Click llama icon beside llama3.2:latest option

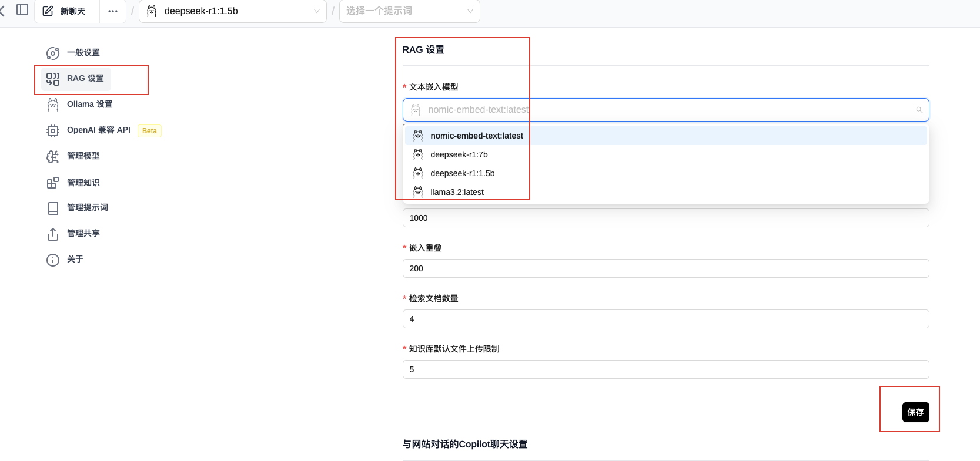coord(418,192)
